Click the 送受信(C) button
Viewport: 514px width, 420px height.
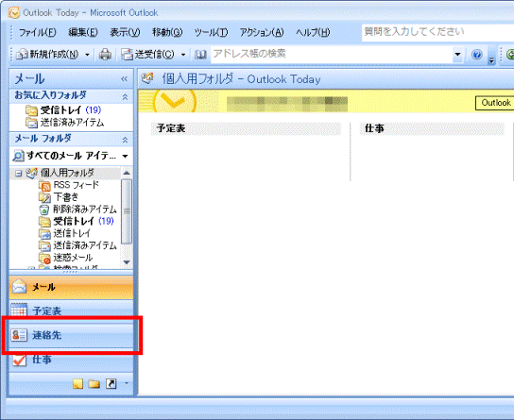point(147,55)
